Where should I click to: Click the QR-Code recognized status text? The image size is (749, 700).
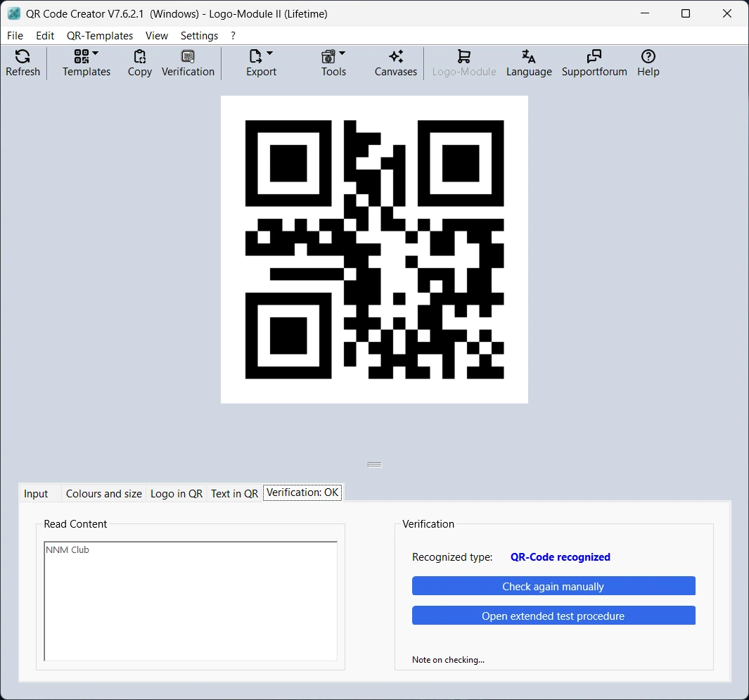click(x=561, y=557)
